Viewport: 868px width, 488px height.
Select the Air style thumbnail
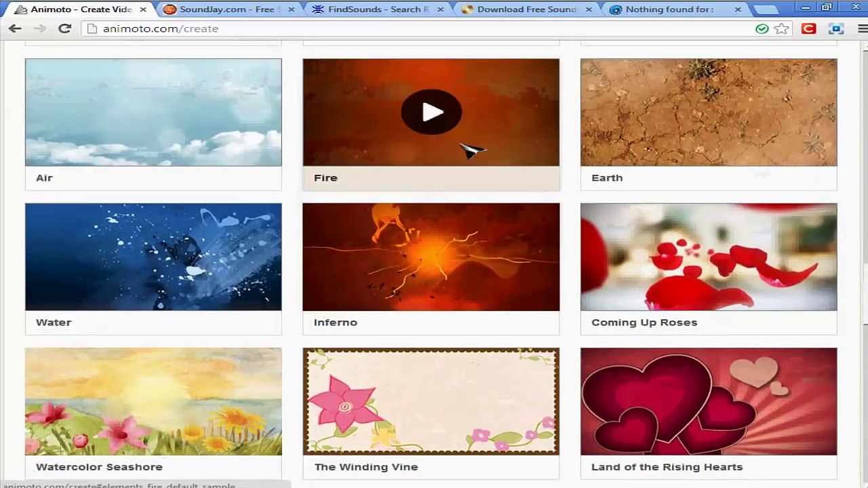[x=153, y=113]
